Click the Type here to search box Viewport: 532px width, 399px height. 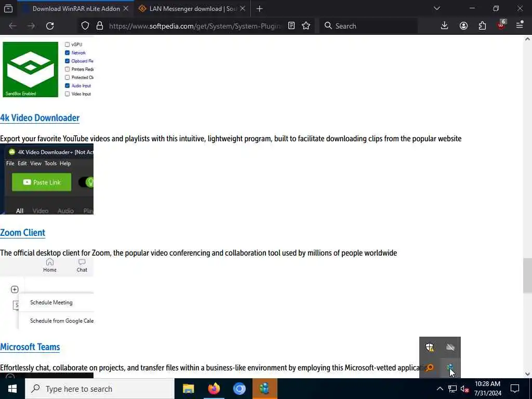pos(100,389)
